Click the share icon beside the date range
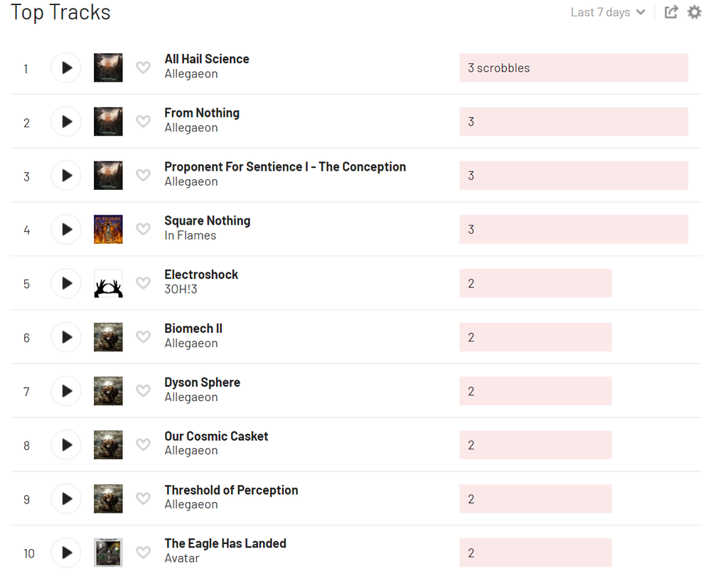The image size is (728, 576). (x=671, y=12)
